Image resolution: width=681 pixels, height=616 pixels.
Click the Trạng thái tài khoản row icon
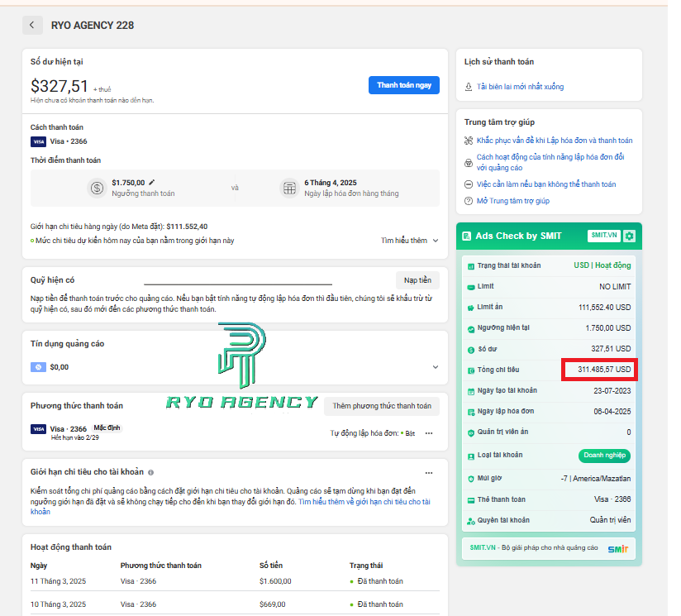pos(471,266)
